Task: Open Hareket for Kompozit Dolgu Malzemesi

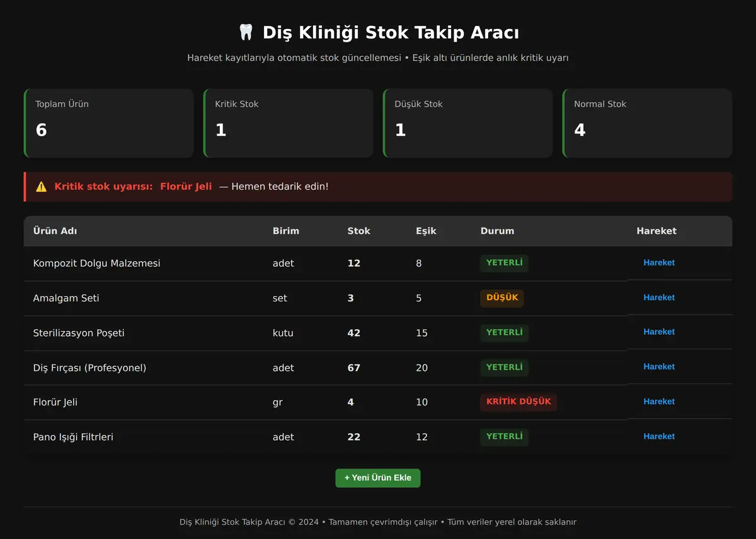Action: tap(659, 263)
